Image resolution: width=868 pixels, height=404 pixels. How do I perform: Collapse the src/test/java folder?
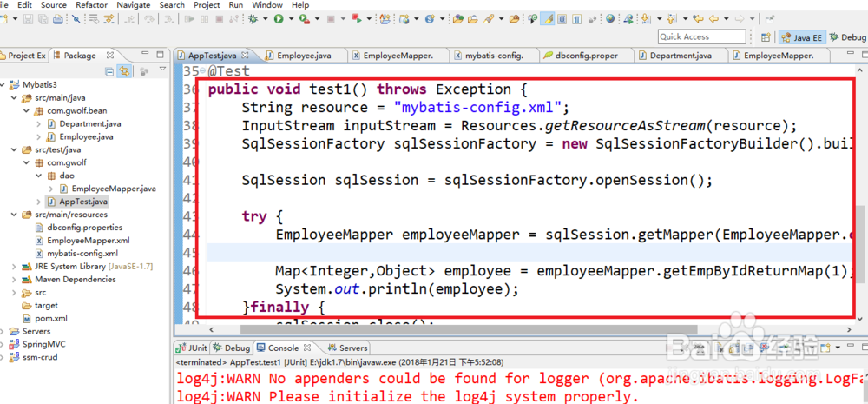click(13, 149)
